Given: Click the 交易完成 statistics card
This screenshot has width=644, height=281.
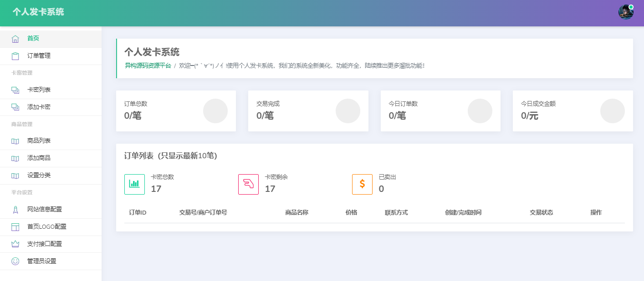Looking at the screenshot, I should (x=308, y=110).
